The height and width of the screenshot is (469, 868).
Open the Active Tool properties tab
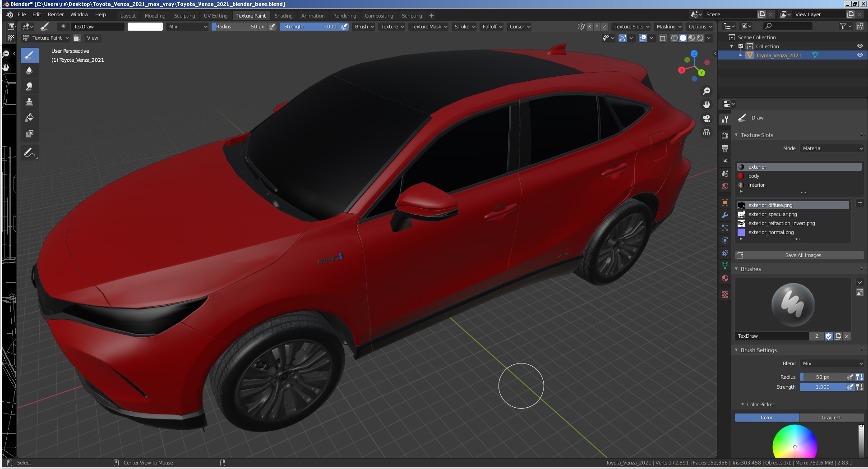click(x=725, y=120)
